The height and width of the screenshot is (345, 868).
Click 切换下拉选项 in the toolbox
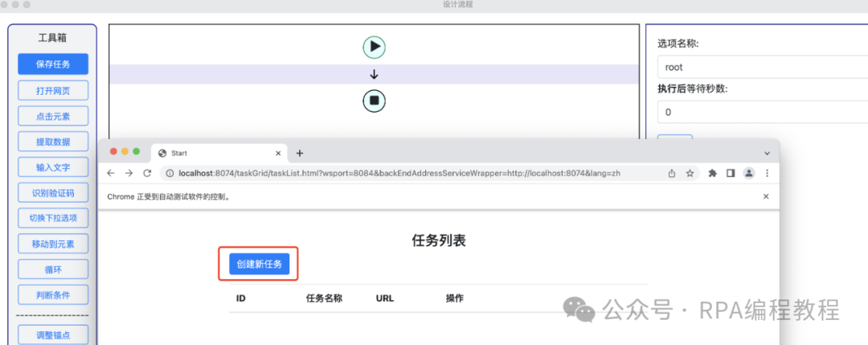click(53, 218)
